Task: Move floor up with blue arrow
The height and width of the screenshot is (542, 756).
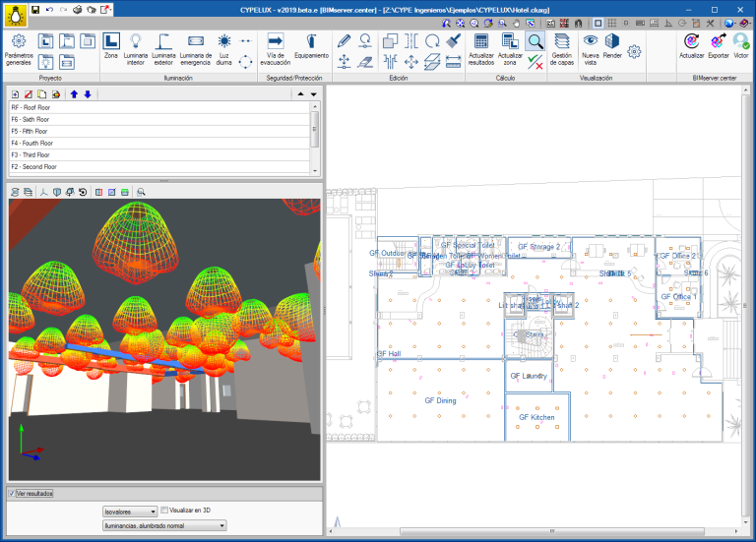Action: pos(74,93)
